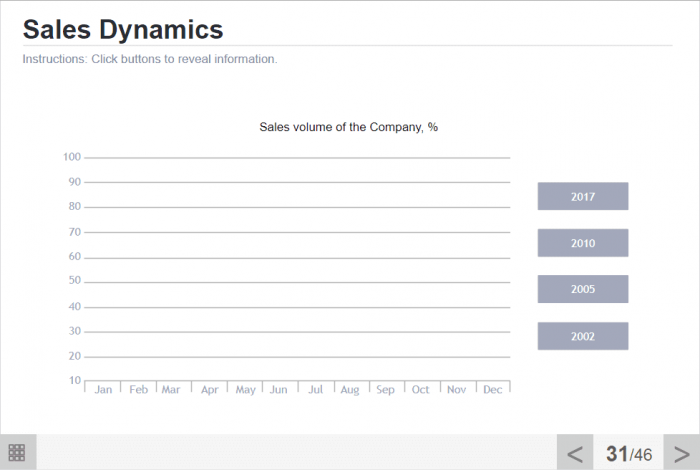Show the 2010 sales data
The width and height of the screenshot is (700, 470).
pyautogui.click(x=583, y=243)
